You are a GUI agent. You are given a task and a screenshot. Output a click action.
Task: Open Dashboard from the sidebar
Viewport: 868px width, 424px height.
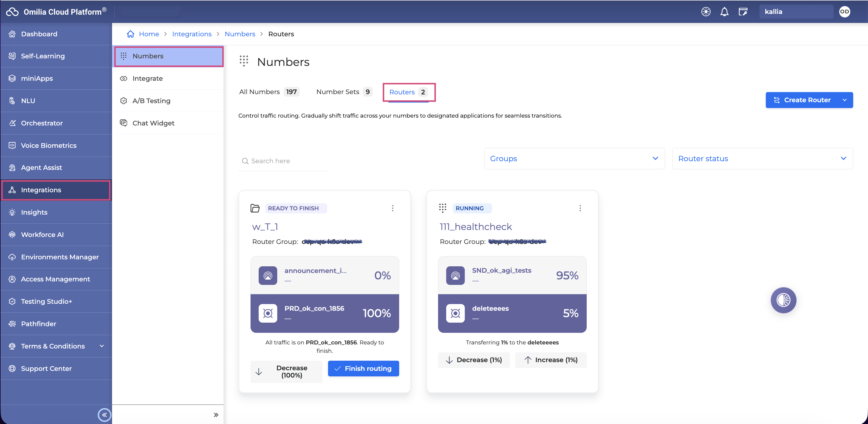click(x=56, y=34)
